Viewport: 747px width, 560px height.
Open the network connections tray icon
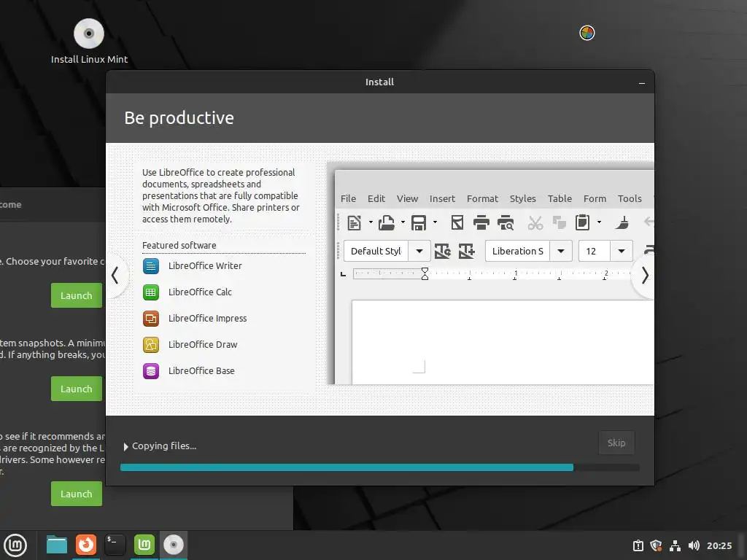(x=675, y=545)
